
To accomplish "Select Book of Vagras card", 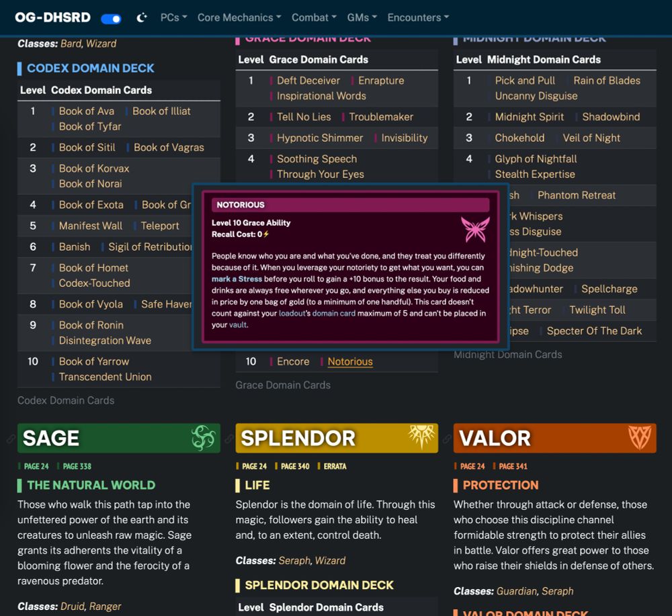I will 169,147.
